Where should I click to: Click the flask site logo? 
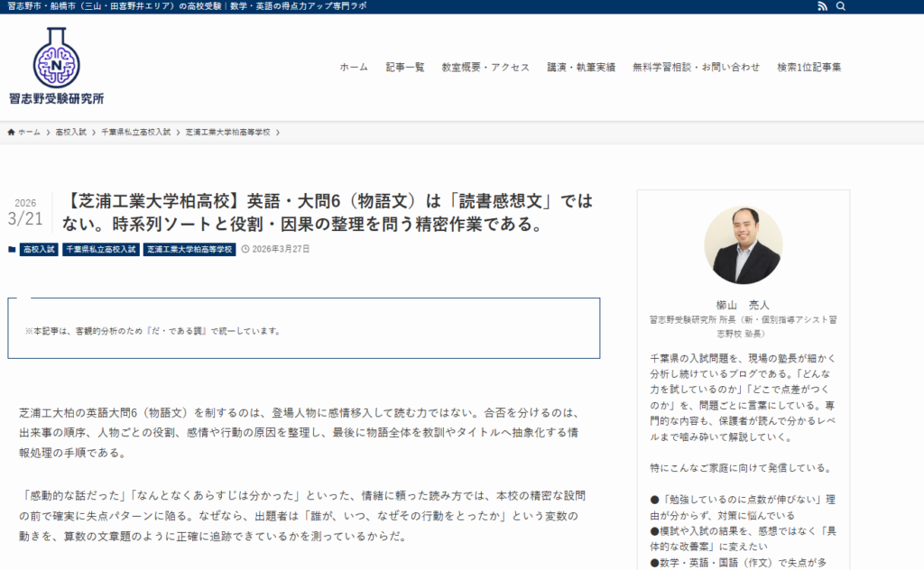[56, 57]
